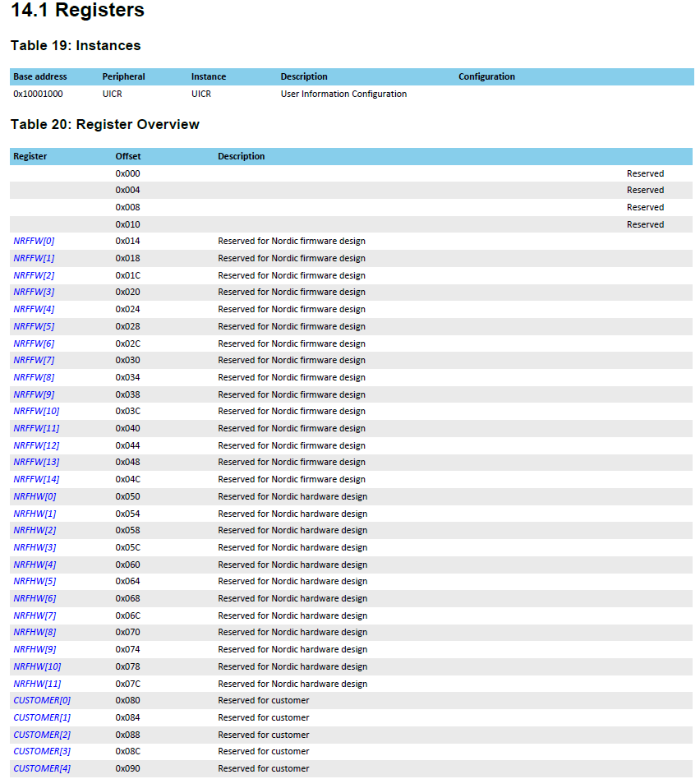The width and height of the screenshot is (700, 779).
Task: Click the UICR instance link in Table 19
Action: click(x=200, y=94)
